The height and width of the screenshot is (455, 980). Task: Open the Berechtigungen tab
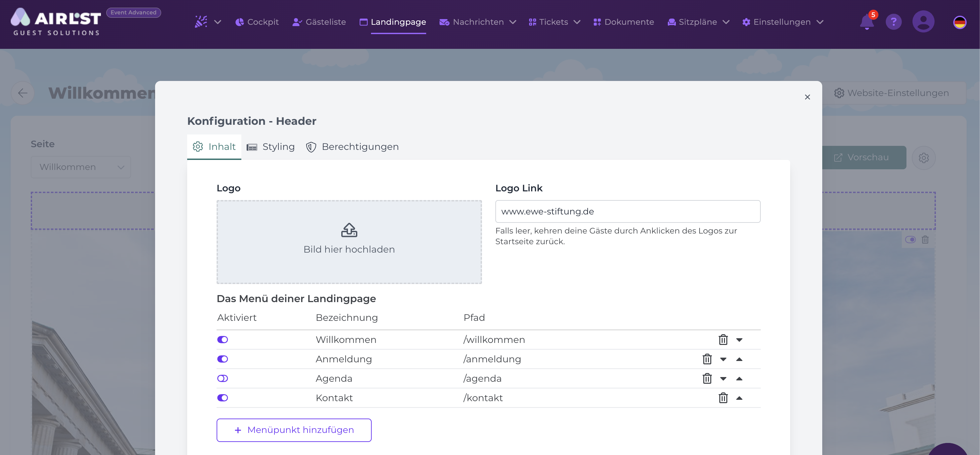[352, 147]
